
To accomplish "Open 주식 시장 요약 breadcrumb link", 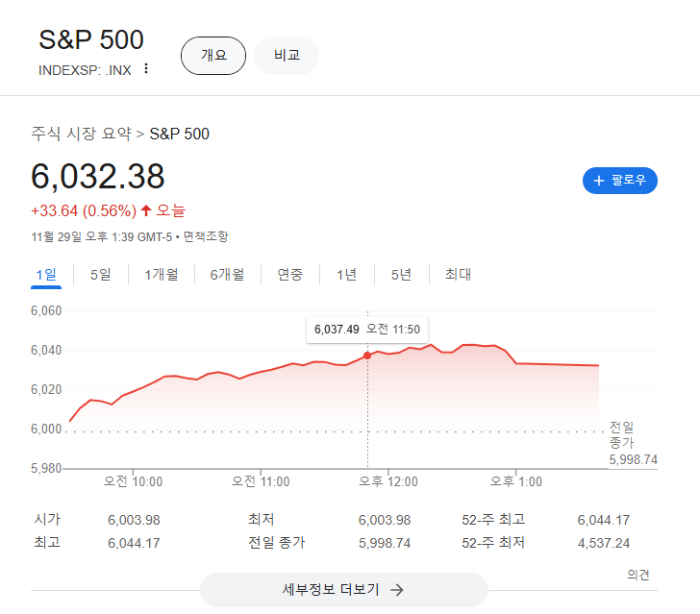I will pyautogui.click(x=81, y=134).
